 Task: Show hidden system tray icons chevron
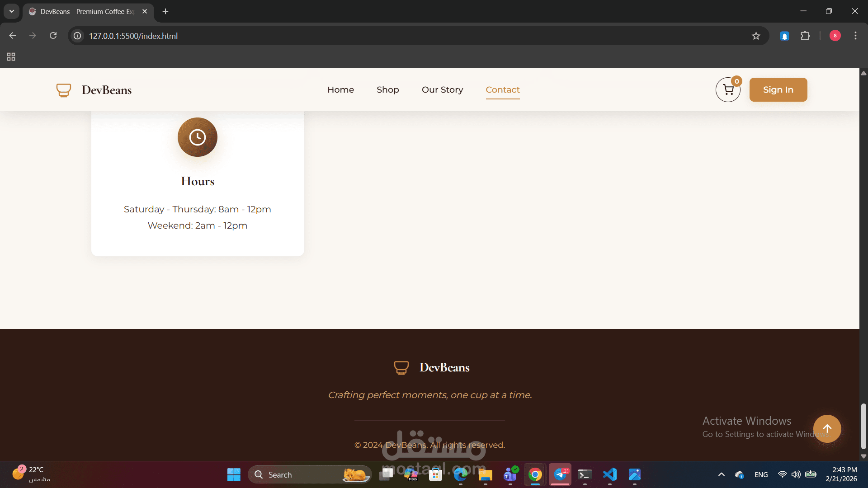pos(722,474)
